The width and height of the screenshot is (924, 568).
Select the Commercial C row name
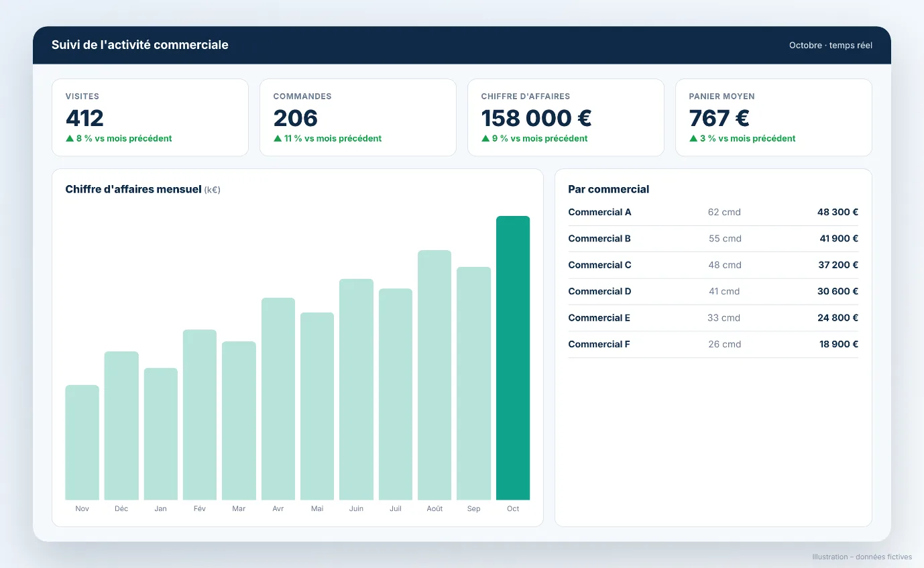point(599,265)
